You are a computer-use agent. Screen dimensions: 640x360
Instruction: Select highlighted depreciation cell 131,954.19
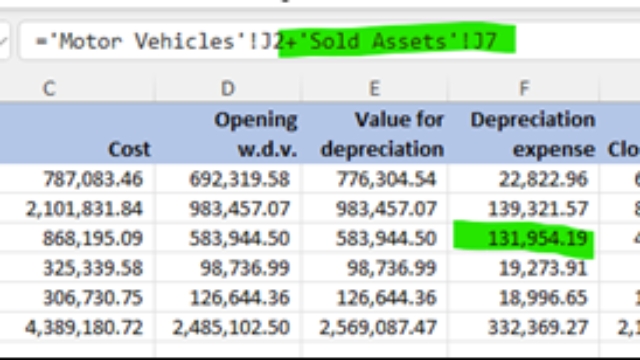click(524, 238)
